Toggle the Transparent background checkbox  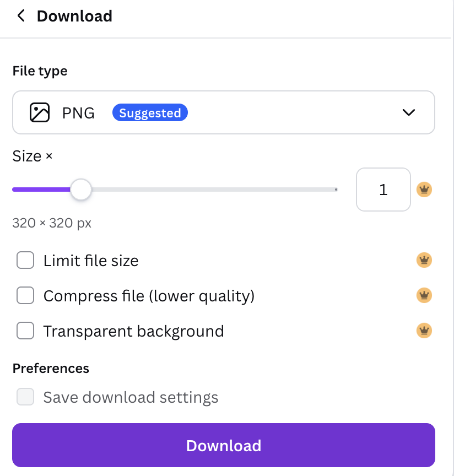click(x=25, y=331)
